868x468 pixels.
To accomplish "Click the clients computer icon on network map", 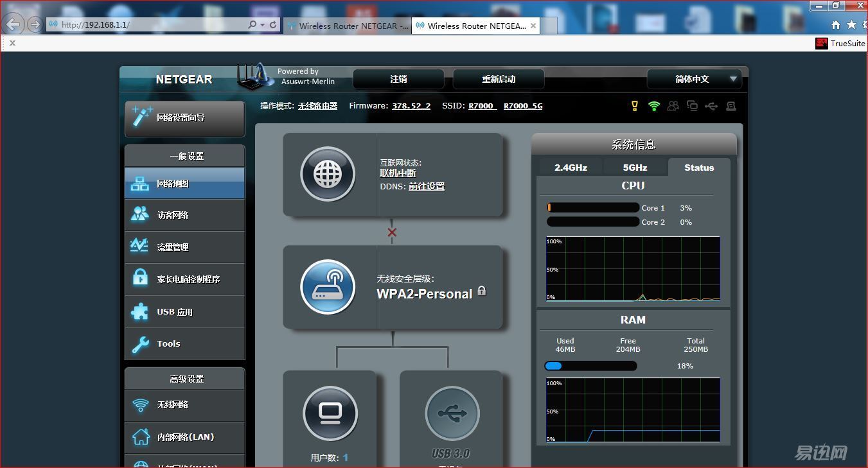I will pyautogui.click(x=330, y=413).
